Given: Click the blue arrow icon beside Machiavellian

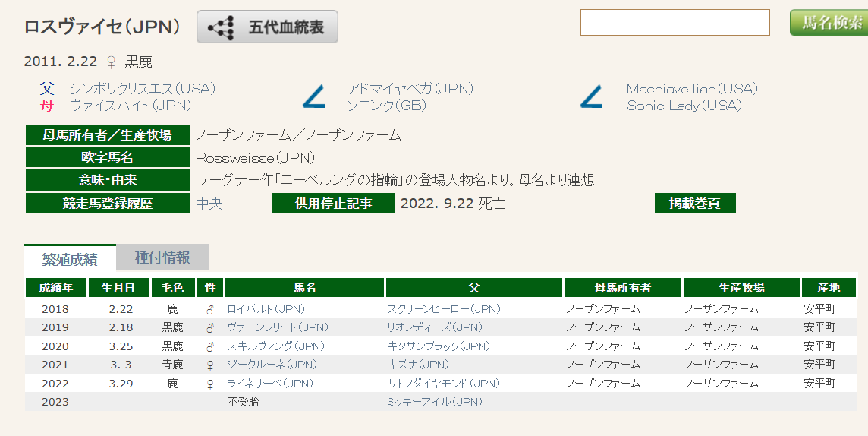Looking at the screenshot, I should [x=591, y=97].
